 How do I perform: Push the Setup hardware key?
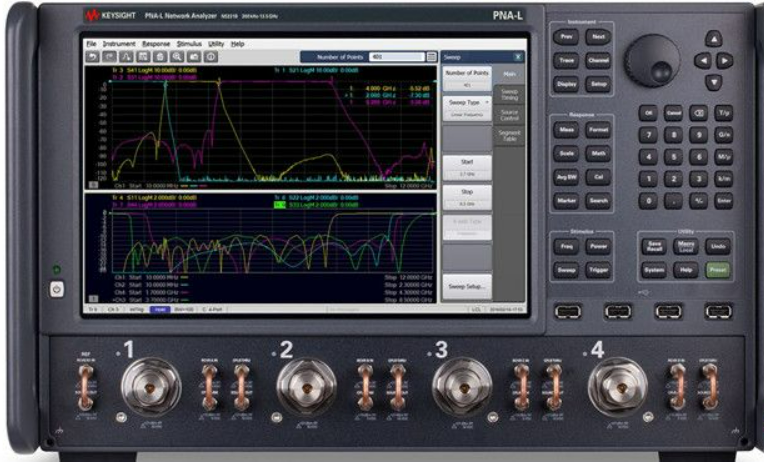[x=598, y=84]
